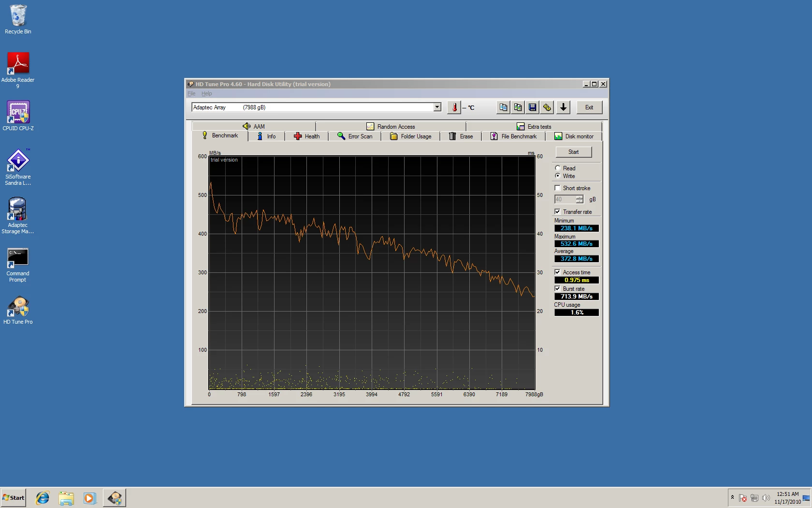812x508 pixels.
Task: Click HD Tune Pro taskbar button
Action: (115, 498)
